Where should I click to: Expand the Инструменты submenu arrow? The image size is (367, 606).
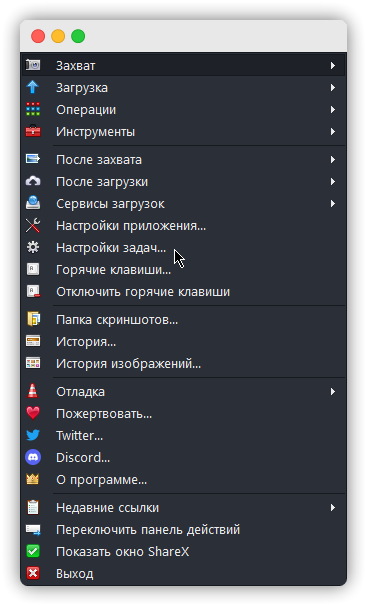[x=333, y=131]
